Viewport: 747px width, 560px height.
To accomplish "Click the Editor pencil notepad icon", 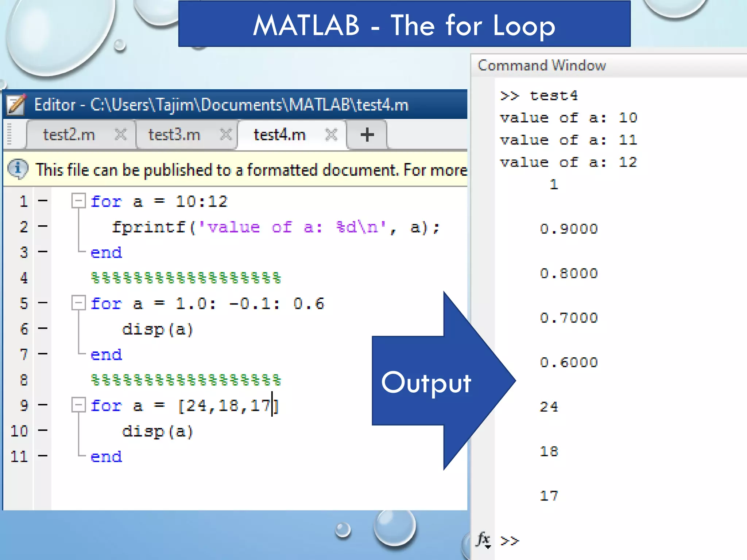I will (16, 105).
